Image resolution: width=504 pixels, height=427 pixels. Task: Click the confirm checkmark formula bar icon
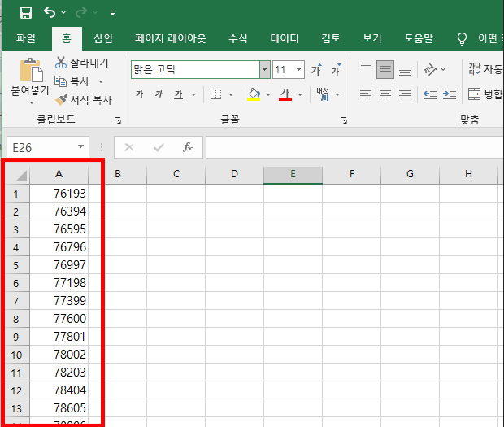pos(159,147)
